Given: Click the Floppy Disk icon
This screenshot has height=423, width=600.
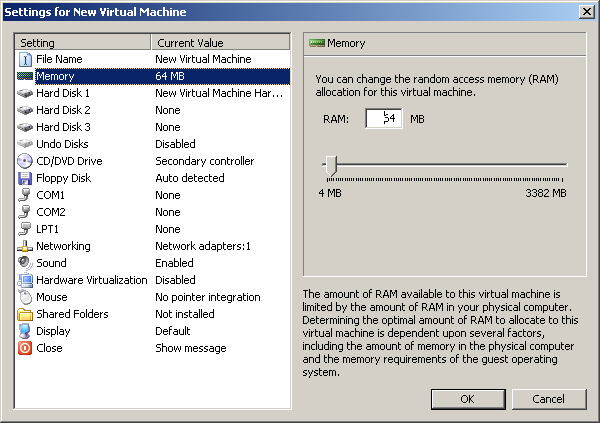Looking at the screenshot, I should point(25,178).
